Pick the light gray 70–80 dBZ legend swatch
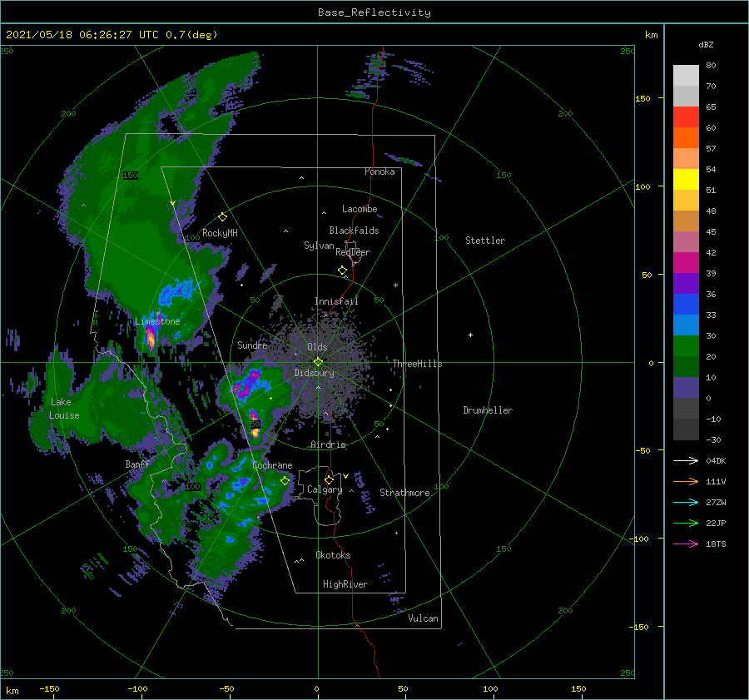The height and width of the screenshot is (700, 749). (686, 76)
